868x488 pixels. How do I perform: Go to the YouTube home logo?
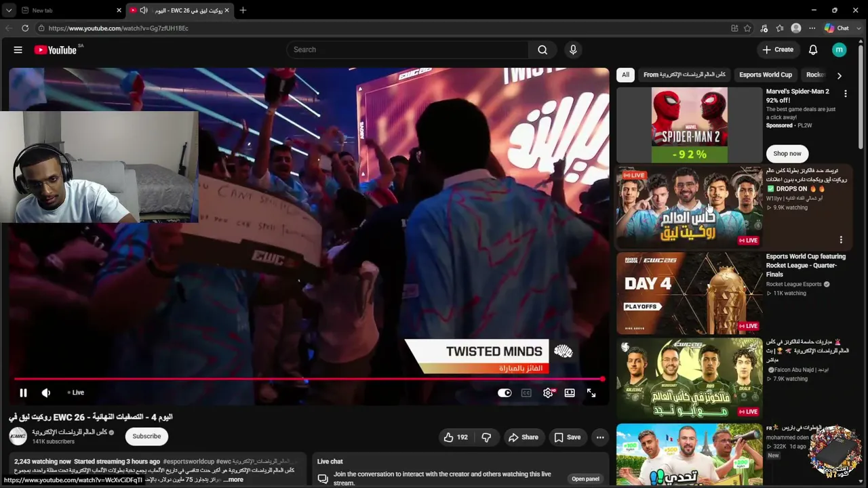click(56, 49)
